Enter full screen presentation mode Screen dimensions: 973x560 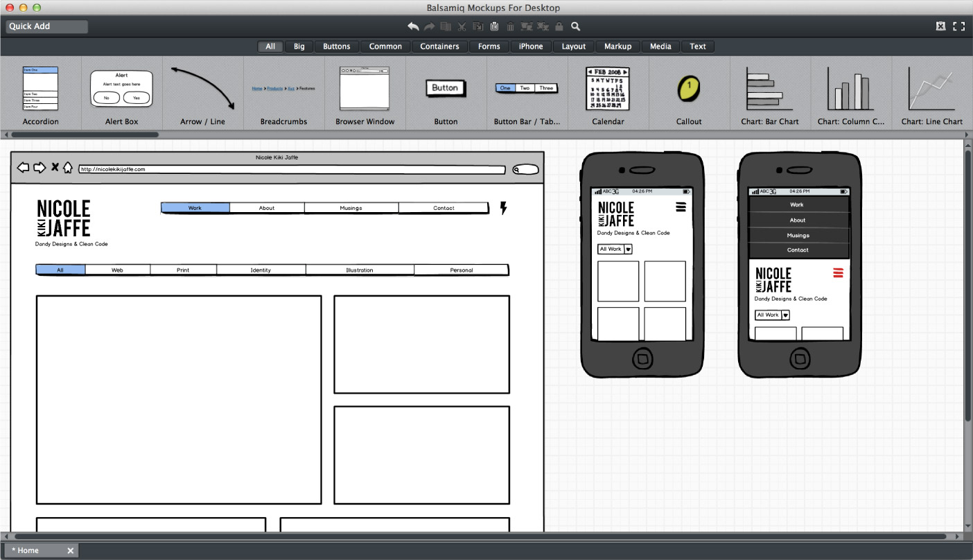(x=959, y=26)
